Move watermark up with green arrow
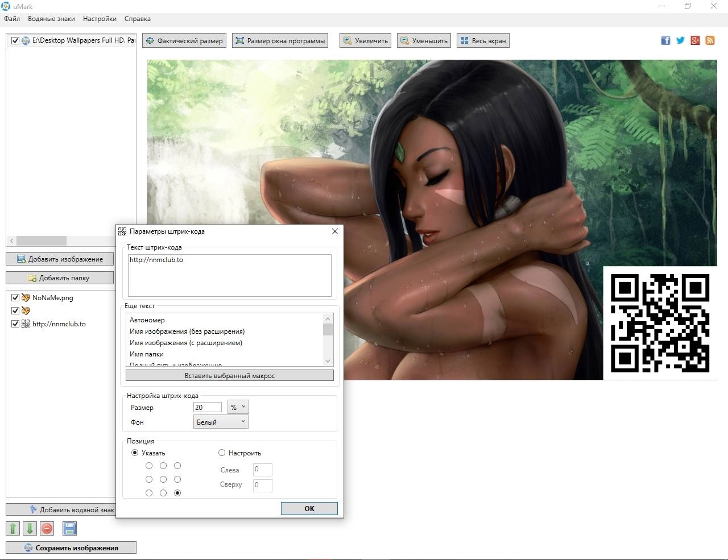The width and height of the screenshot is (728, 560). point(13,529)
